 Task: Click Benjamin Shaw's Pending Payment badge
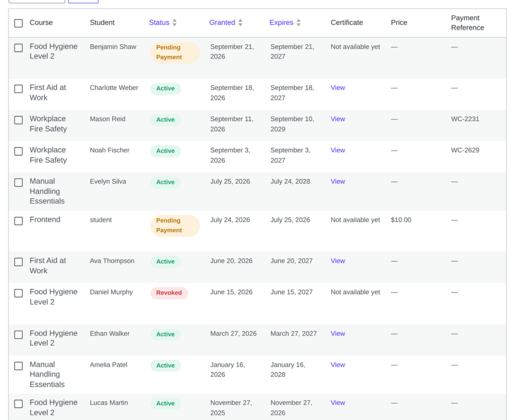(x=175, y=52)
